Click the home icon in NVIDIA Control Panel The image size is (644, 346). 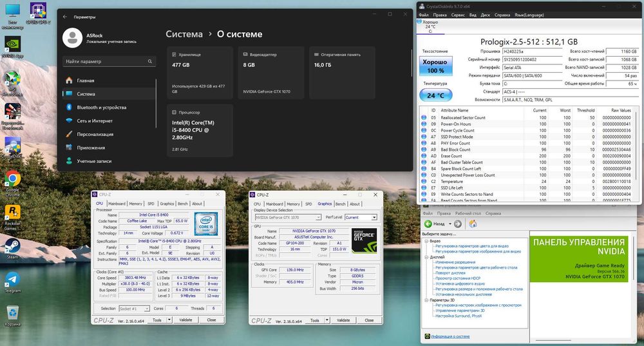(x=473, y=224)
